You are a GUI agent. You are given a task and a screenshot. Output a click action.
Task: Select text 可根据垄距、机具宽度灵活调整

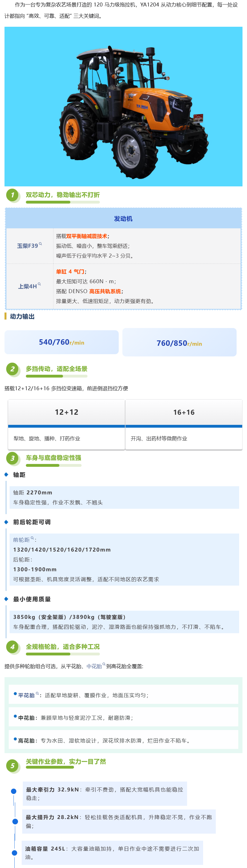(x=52, y=579)
